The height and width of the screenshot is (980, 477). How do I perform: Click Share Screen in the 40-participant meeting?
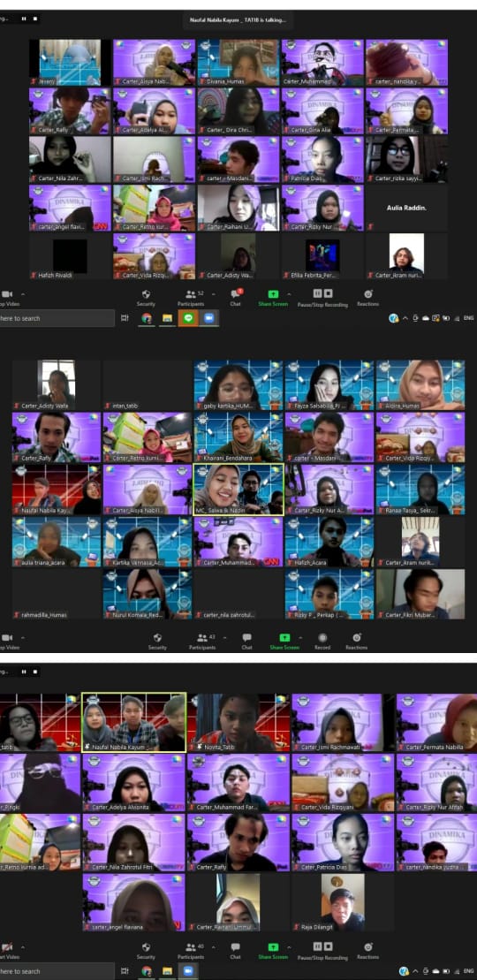(x=273, y=951)
